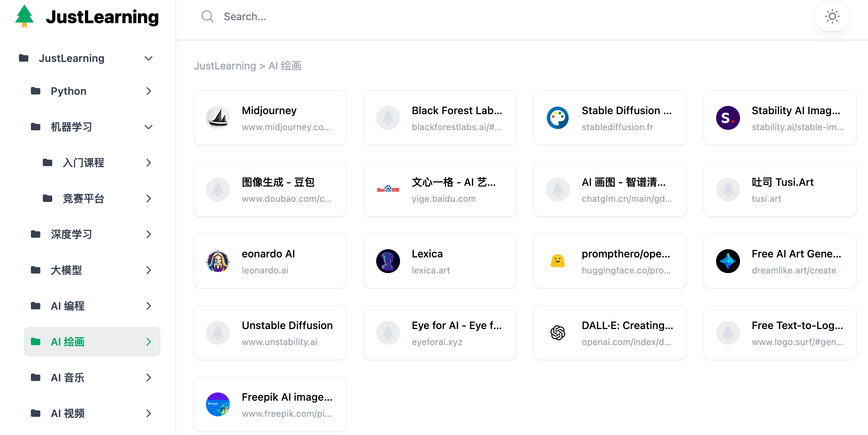
Task: Click the purple Stability AI logo
Action: coord(728,118)
